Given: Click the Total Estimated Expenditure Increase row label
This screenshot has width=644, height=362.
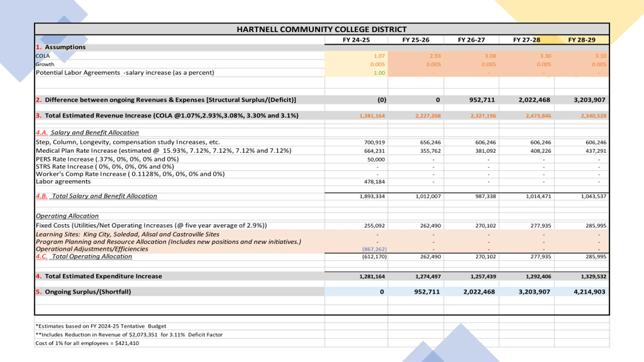Looking at the screenshot, I should 99,276.
